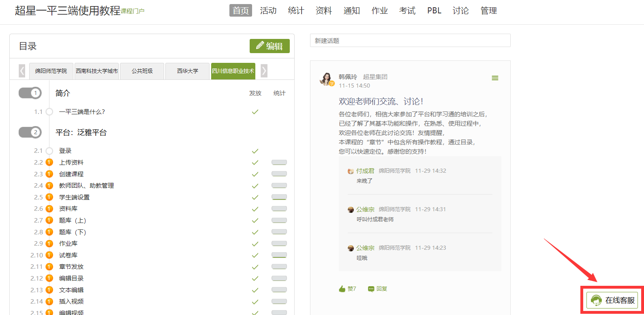Image resolution: width=644 pixels, height=315 pixels.
Task: Click the 超星一平三端使用教程 course title
Action: click(68, 11)
